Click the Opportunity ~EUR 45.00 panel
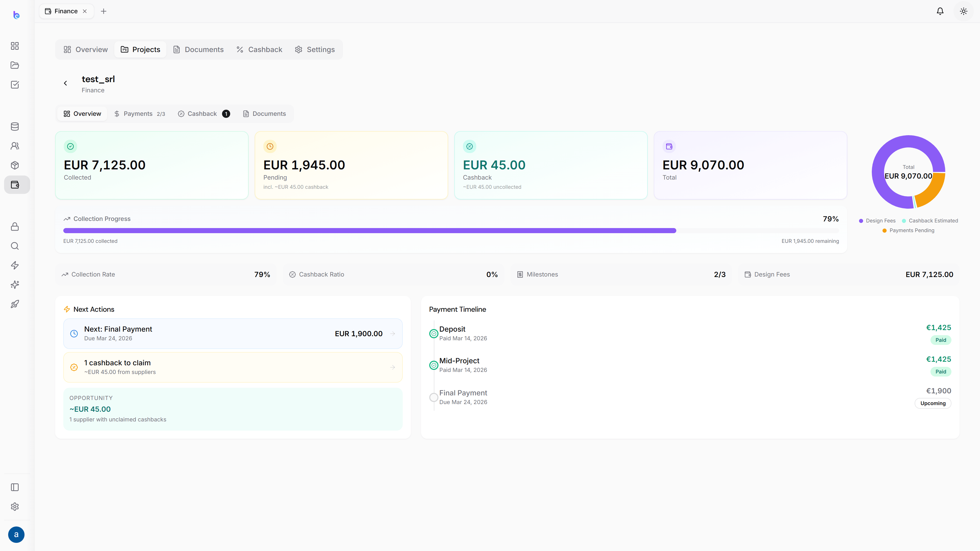Image resolution: width=980 pixels, height=551 pixels. 233,409
